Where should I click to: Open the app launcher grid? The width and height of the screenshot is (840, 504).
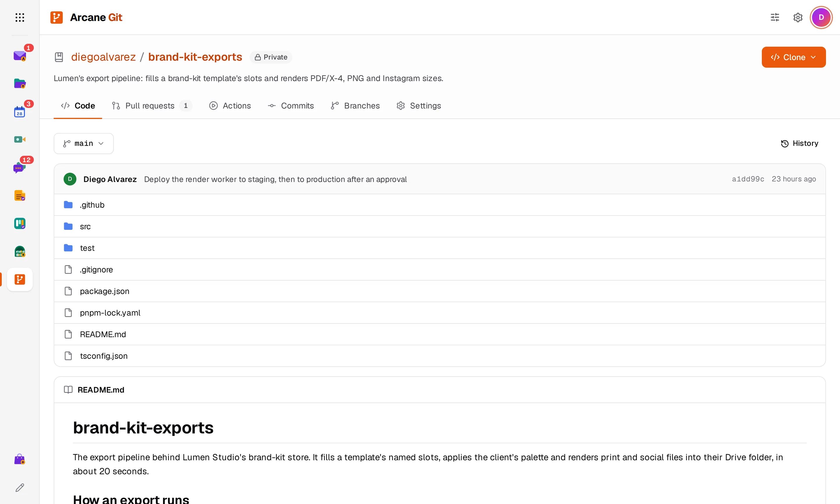(x=20, y=17)
